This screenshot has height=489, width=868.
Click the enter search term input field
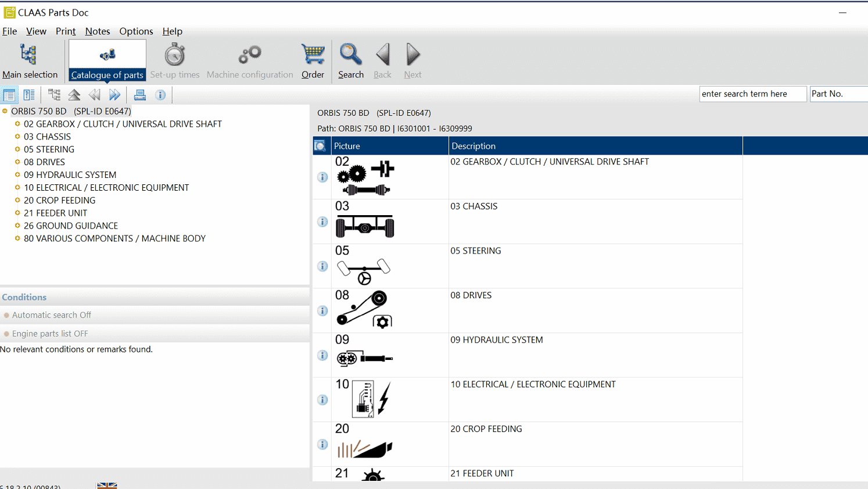753,94
